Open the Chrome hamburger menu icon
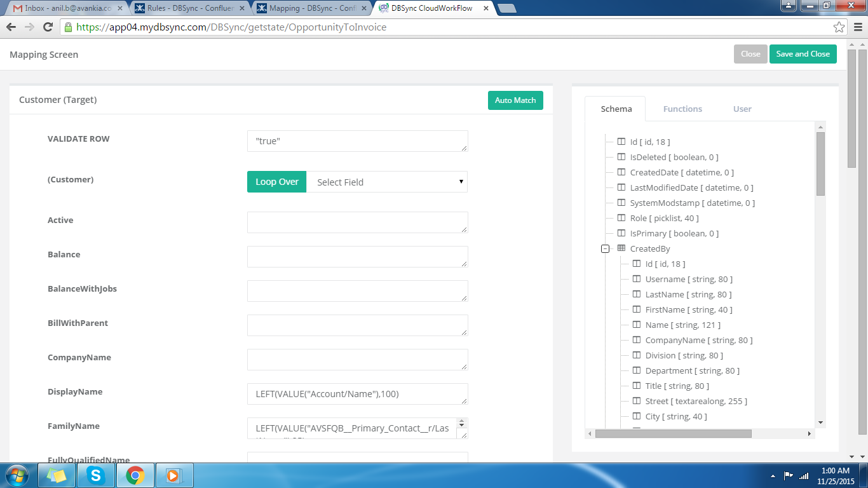This screenshot has height=488, width=868. [857, 27]
